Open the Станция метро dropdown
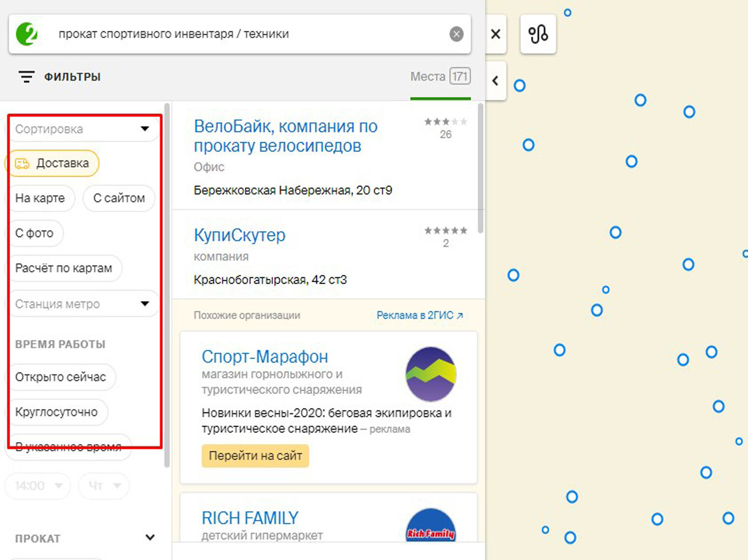 coord(82,304)
